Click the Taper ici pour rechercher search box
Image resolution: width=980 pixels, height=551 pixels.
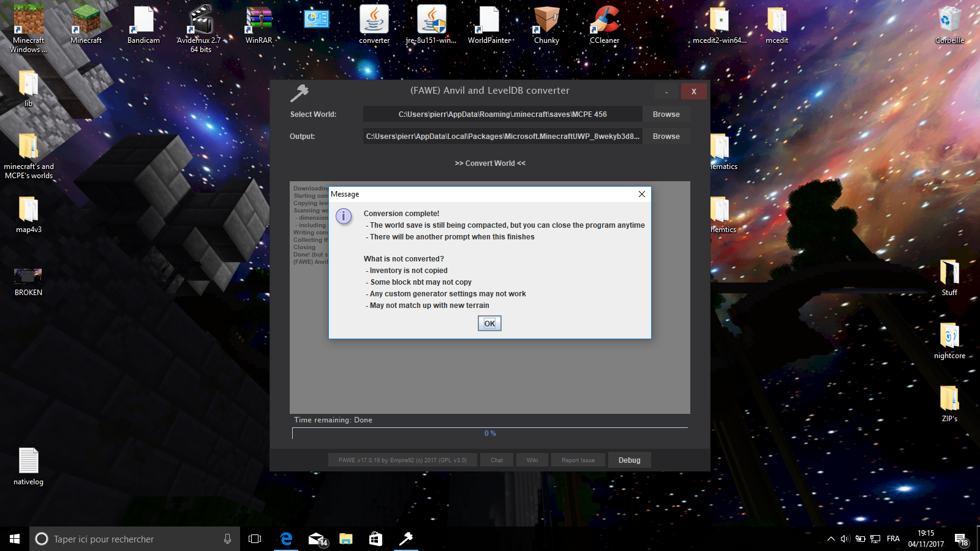pos(135,539)
